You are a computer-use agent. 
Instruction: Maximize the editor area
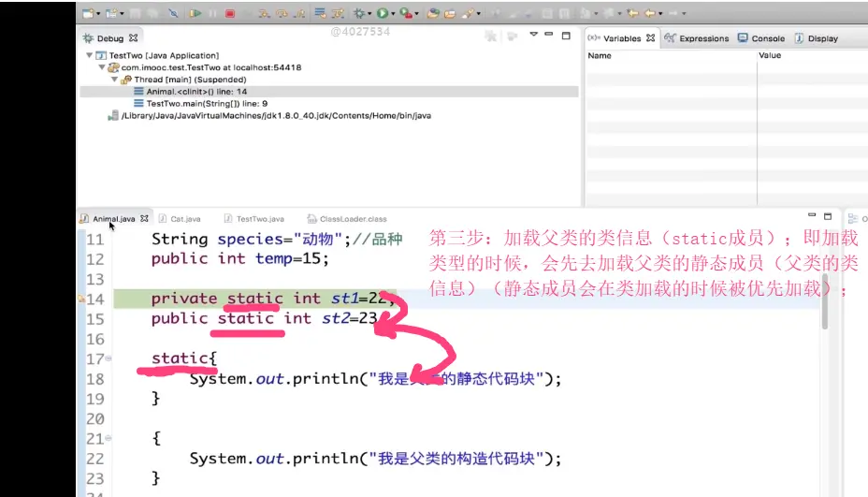pos(828,216)
